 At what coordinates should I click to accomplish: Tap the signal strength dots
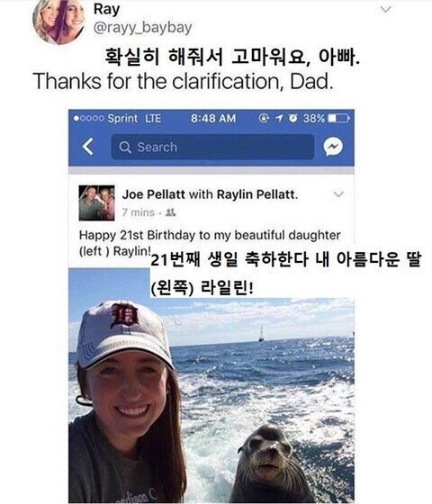click(x=89, y=118)
